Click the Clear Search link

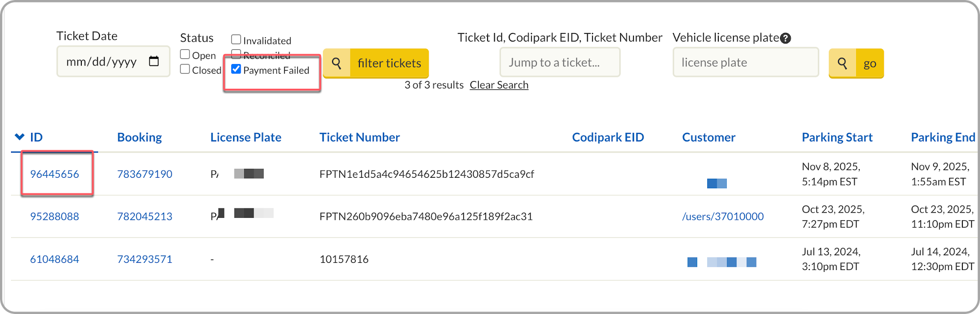point(499,85)
